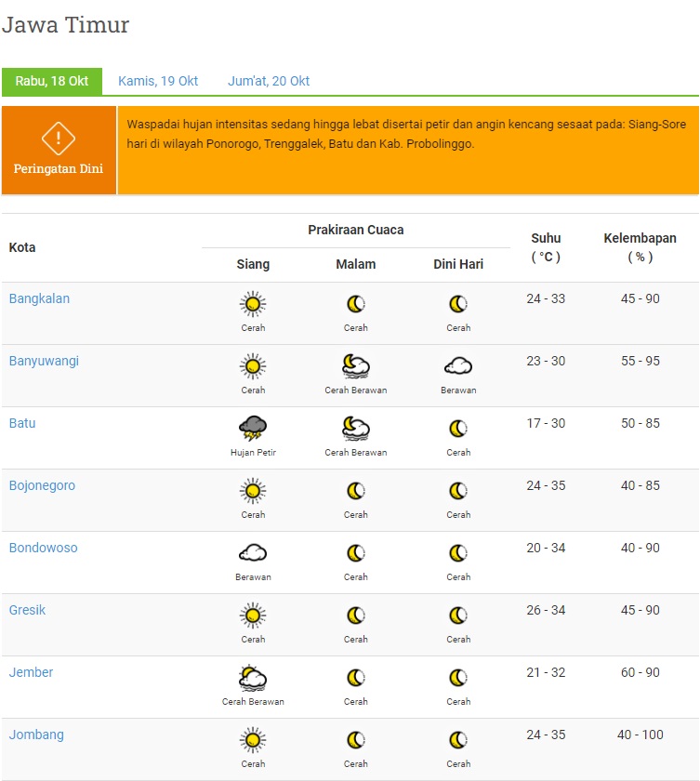
Task: Click the Peringatan Dini warning icon
Action: click(x=58, y=139)
